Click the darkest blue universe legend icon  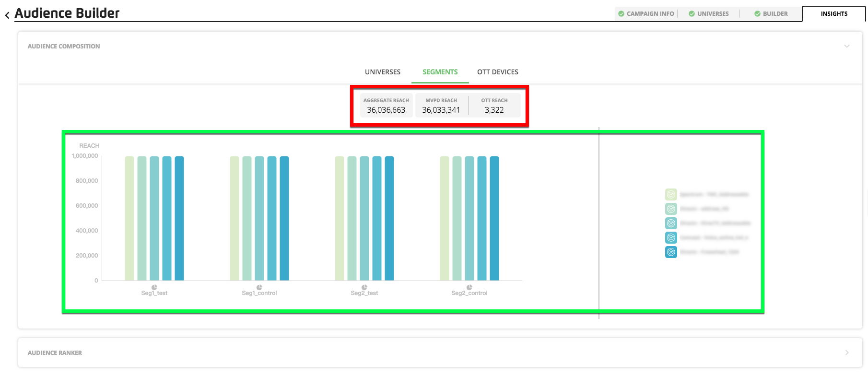tap(671, 252)
